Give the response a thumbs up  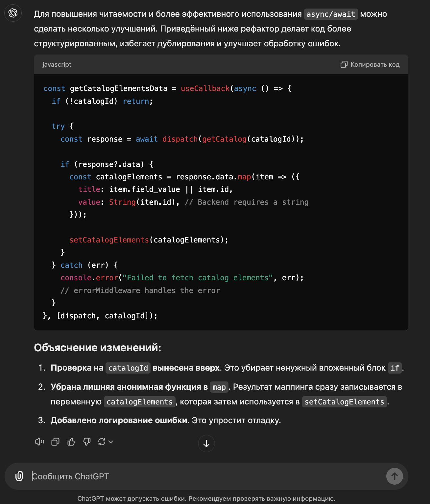pos(71,442)
